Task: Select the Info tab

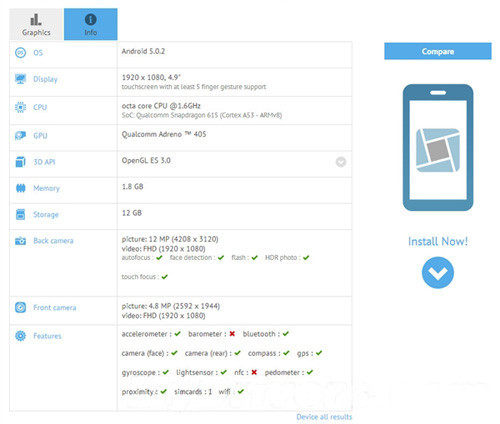Action: tap(91, 24)
